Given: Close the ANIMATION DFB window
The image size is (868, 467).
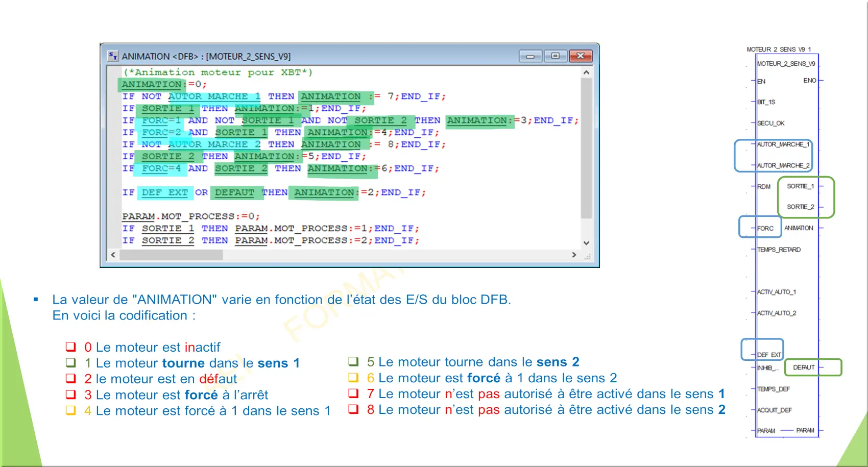Looking at the screenshot, I should point(581,56).
